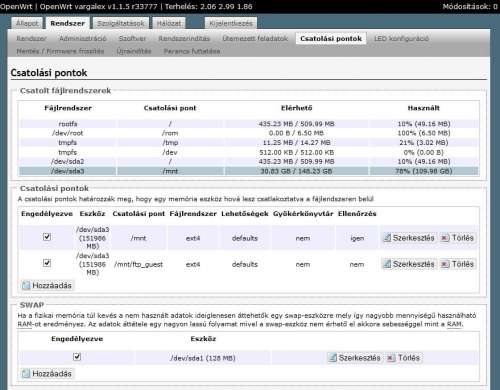
Task: Select the highlighted /dev/sda3 filesystem cell
Action: click(68, 171)
